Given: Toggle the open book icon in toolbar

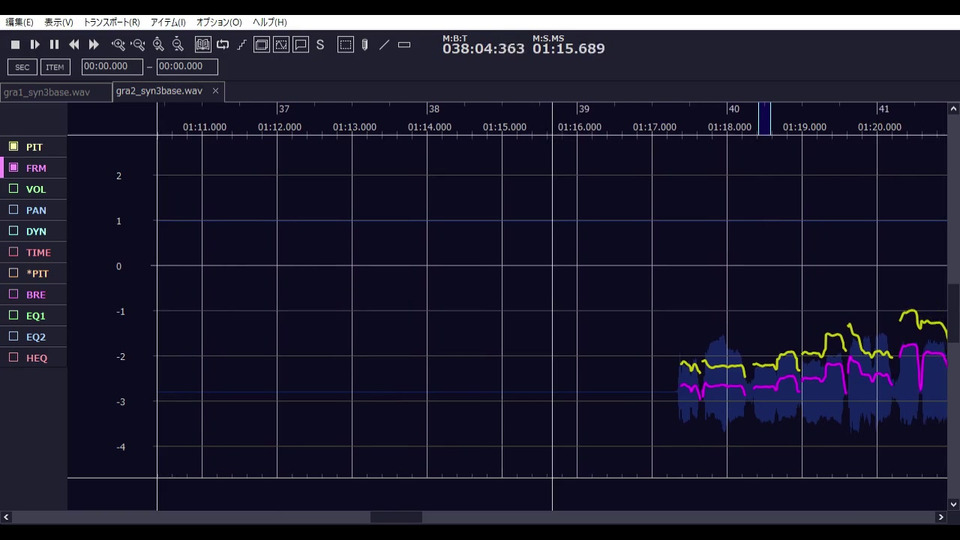Looking at the screenshot, I should [x=203, y=45].
